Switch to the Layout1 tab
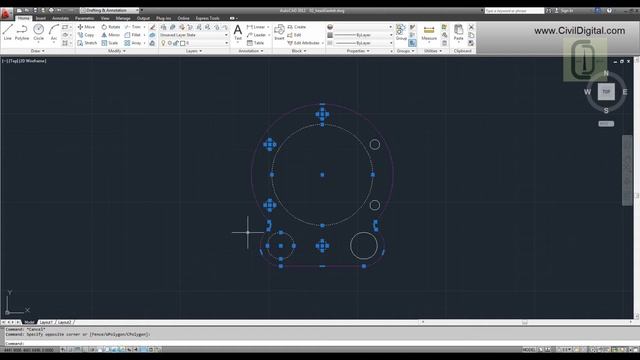 [x=46, y=322]
